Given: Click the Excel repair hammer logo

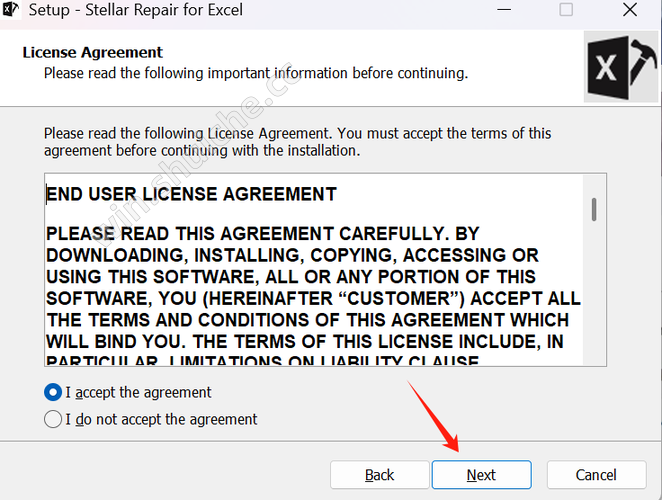Looking at the screenshot, I should coord(621,67).
